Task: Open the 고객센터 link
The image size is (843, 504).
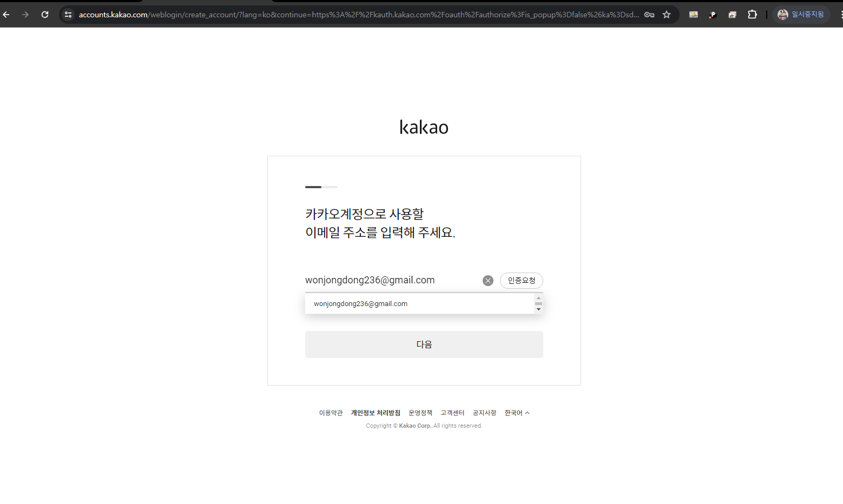Action: pos(452,413)
